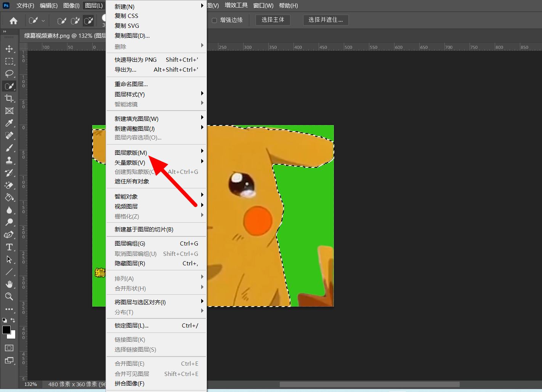Select the Horizontal Type tool
The image size is (542, 392).
[9, 247]
